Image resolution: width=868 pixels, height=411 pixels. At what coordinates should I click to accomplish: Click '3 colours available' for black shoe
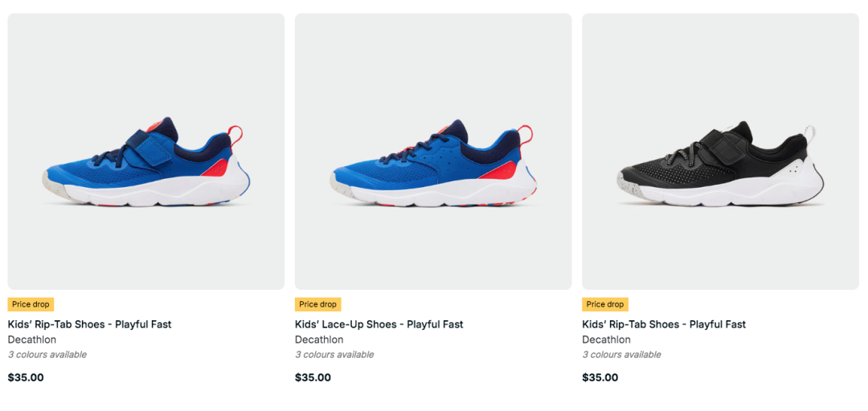pos(621,355)
